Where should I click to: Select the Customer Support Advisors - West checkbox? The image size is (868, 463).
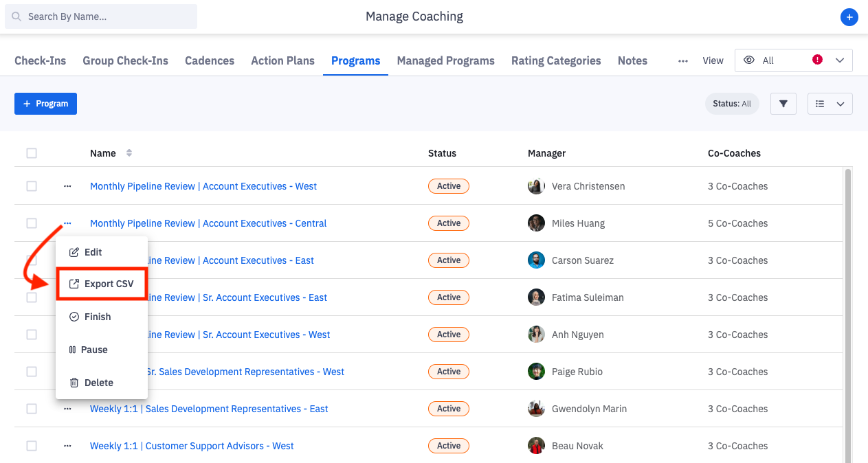click(x=32, y=446)
